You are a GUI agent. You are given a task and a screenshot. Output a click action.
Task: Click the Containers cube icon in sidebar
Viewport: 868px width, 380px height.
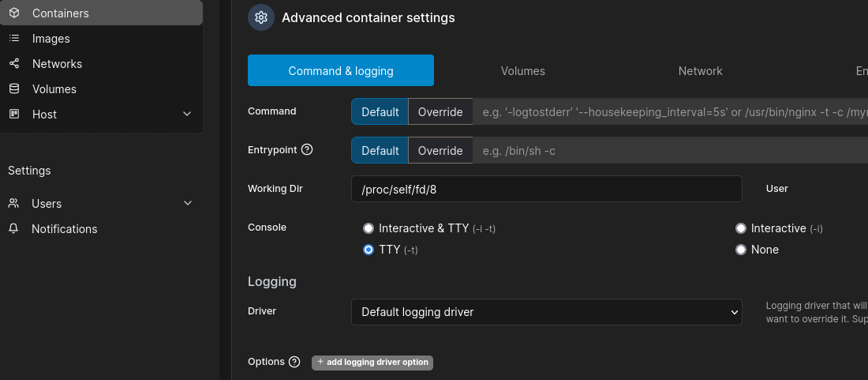(x=14, y=13)
